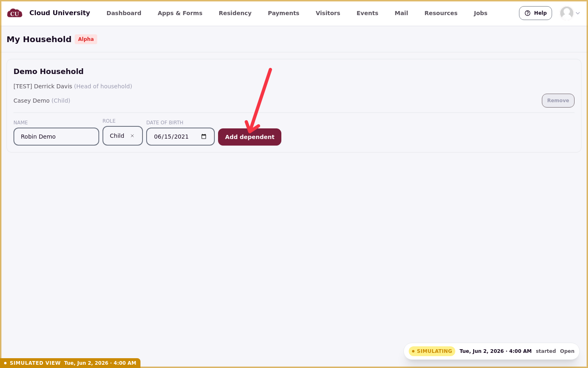The width and height of the screenshot is (588, 368).
Task: Open the Role dropdown showing Child
Action: [122, 136]
